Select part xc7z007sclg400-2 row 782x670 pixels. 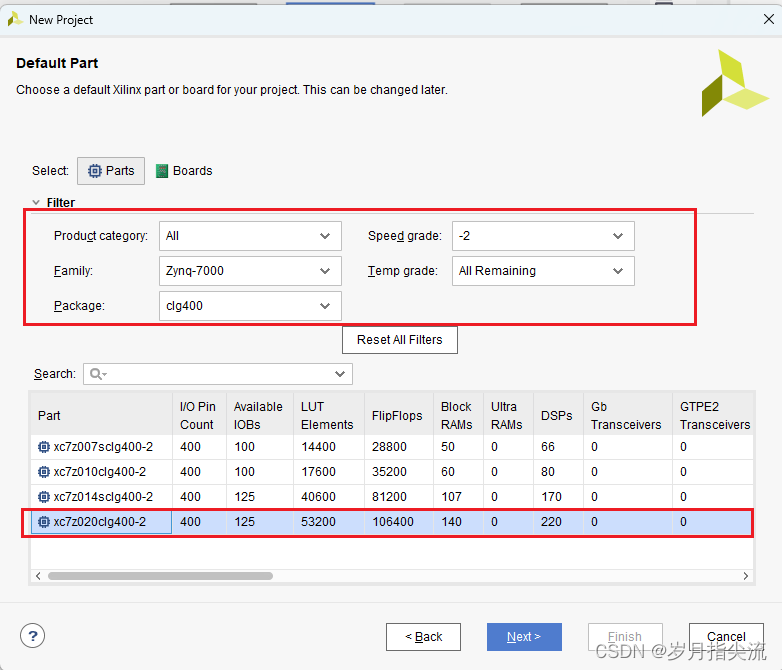click(391, 447)
